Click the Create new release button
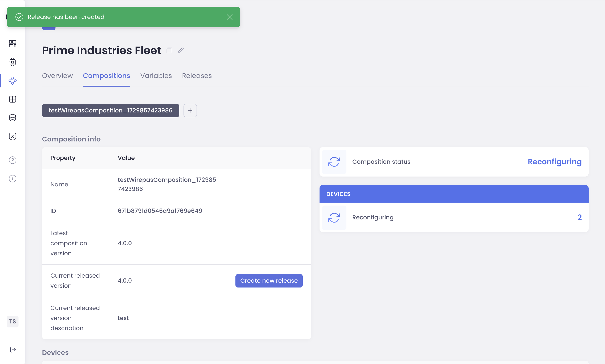The width and height of the screenshot is (605, 364). 269,281
